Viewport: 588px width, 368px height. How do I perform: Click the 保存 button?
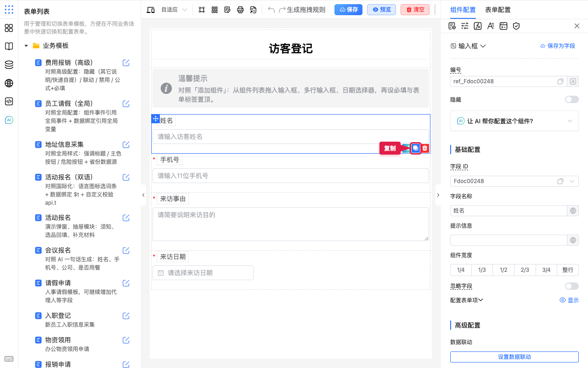pyautogui.click(x=348, y=10)
